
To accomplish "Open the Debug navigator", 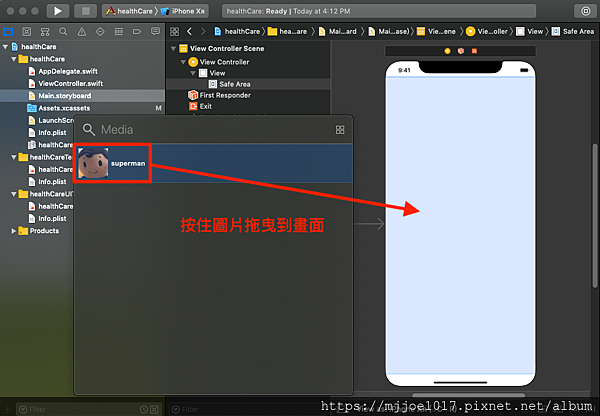I will click(119, 31).
